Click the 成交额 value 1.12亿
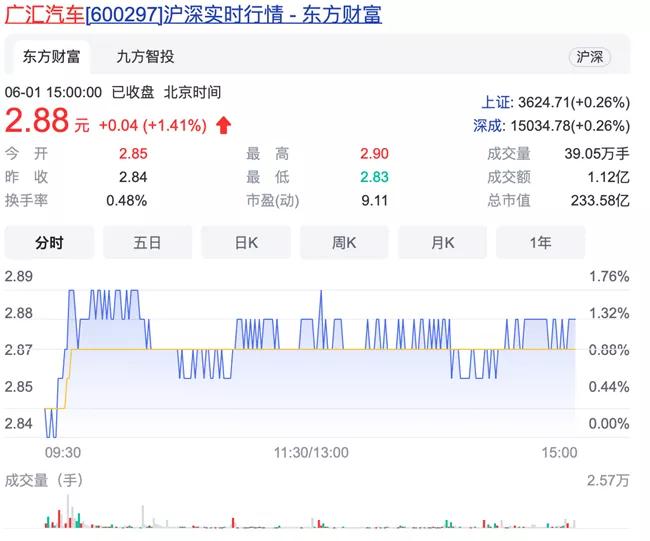650x541 pixels. (x=609, y=177)
